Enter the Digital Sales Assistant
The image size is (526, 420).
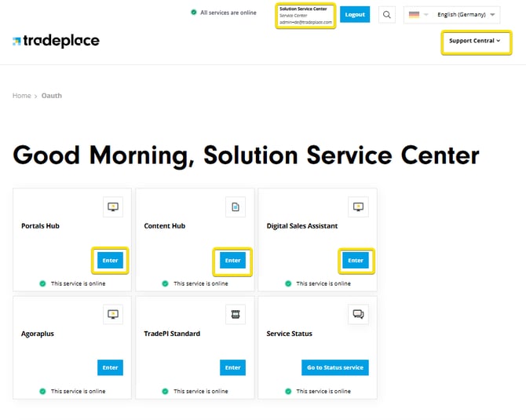355,261
